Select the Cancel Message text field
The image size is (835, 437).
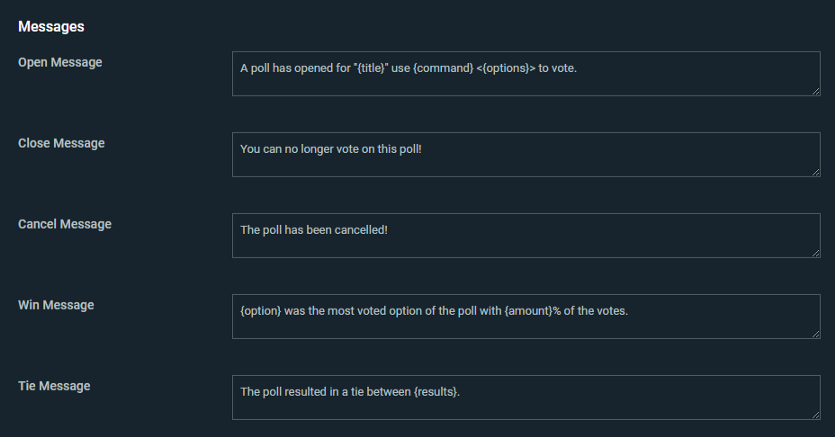(x=526, y=236)
